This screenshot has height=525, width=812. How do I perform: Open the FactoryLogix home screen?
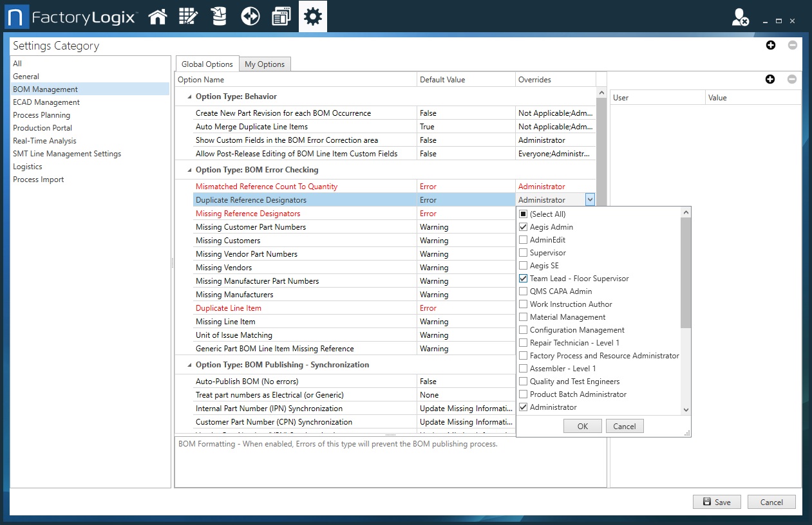[158, 16]
